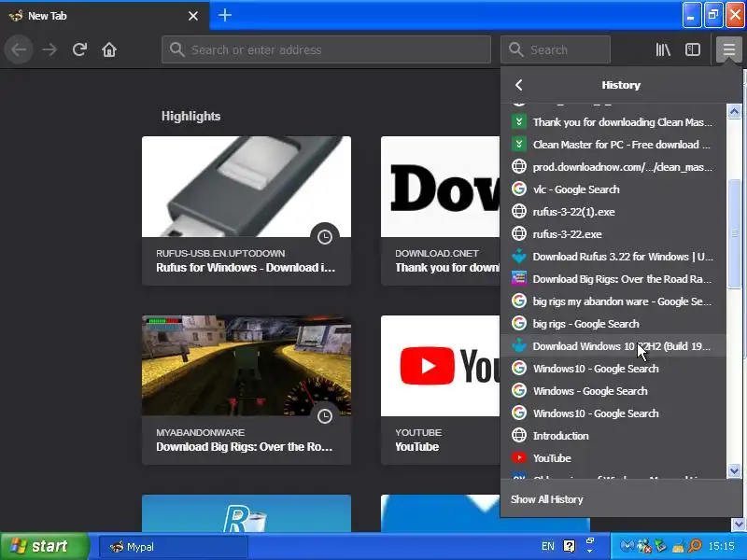Toggle the sidebars icon
This screenshot has height=560, width=747.
pos(693,49)
